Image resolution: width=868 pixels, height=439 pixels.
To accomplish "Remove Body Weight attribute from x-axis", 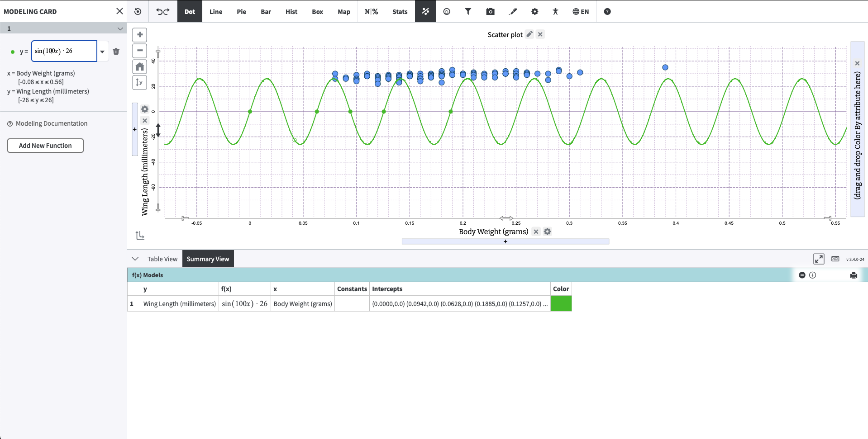I will tap(536, 231).
